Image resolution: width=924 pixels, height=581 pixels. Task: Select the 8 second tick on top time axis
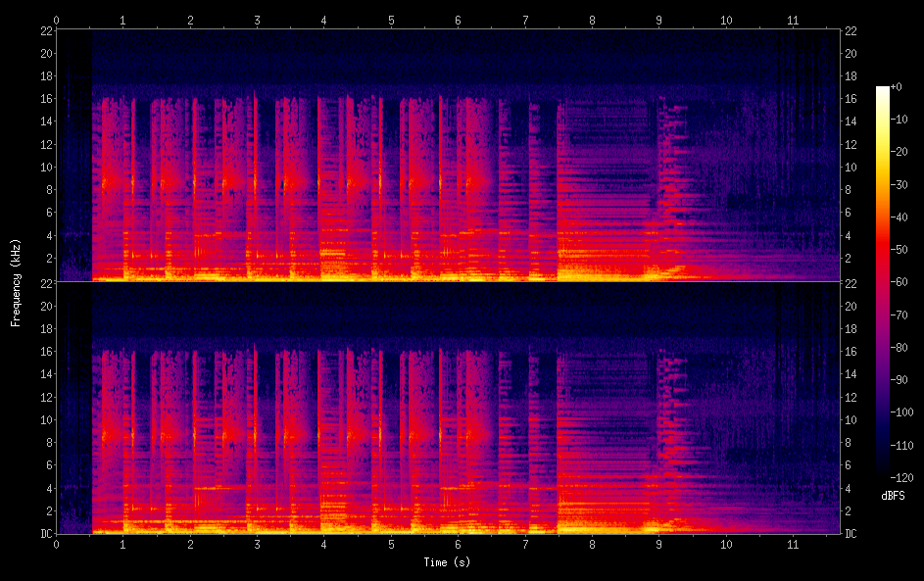tap(592, 20)
